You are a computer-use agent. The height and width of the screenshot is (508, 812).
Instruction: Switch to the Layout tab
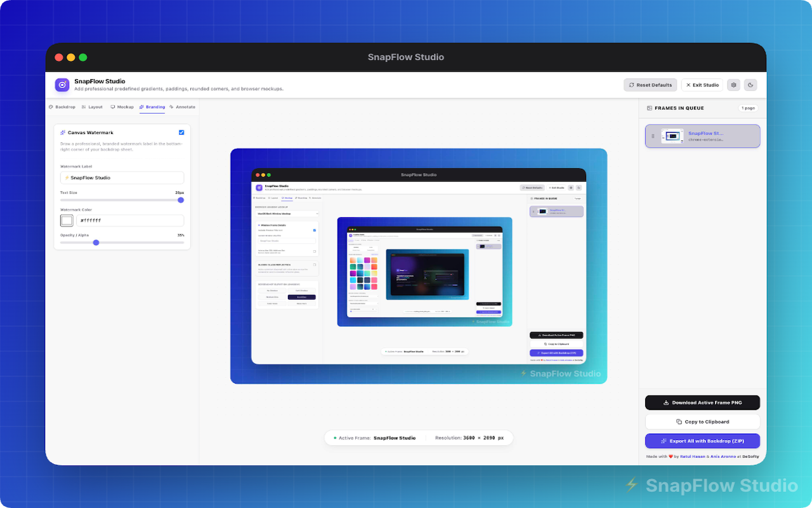[x=92, y=107]
